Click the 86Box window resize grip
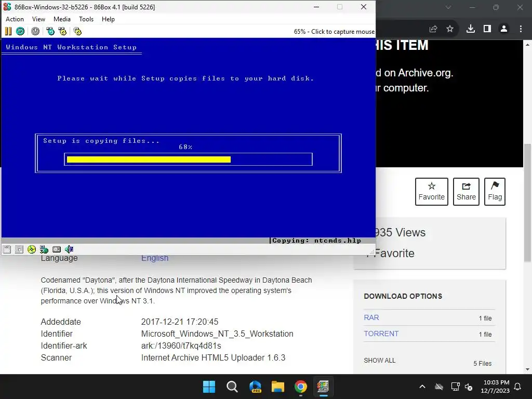 click(x=372, y=252)
